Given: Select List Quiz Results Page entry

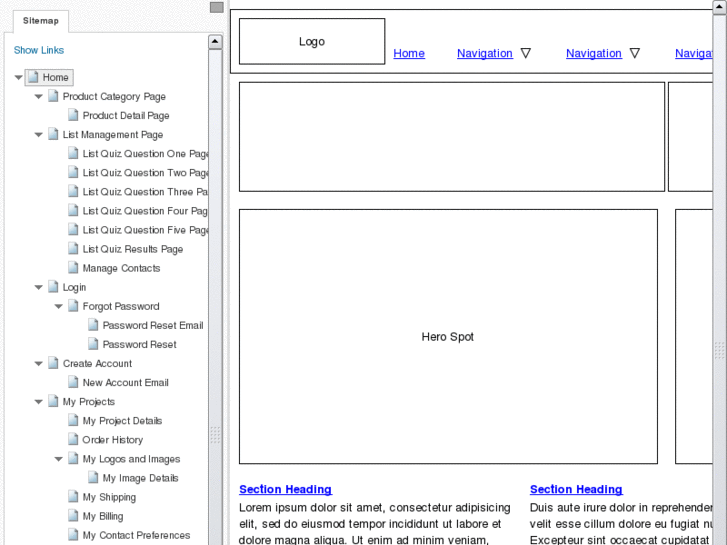Looking at the screenshot, I should click(133, 249).
